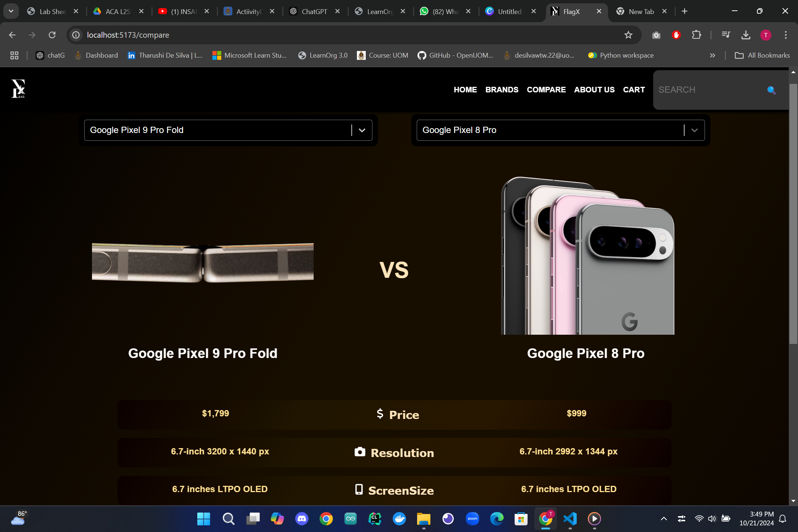Click the page vertical scrollbar thumb
The width and height of the screenshot is (798, 532).
(793, 214)
